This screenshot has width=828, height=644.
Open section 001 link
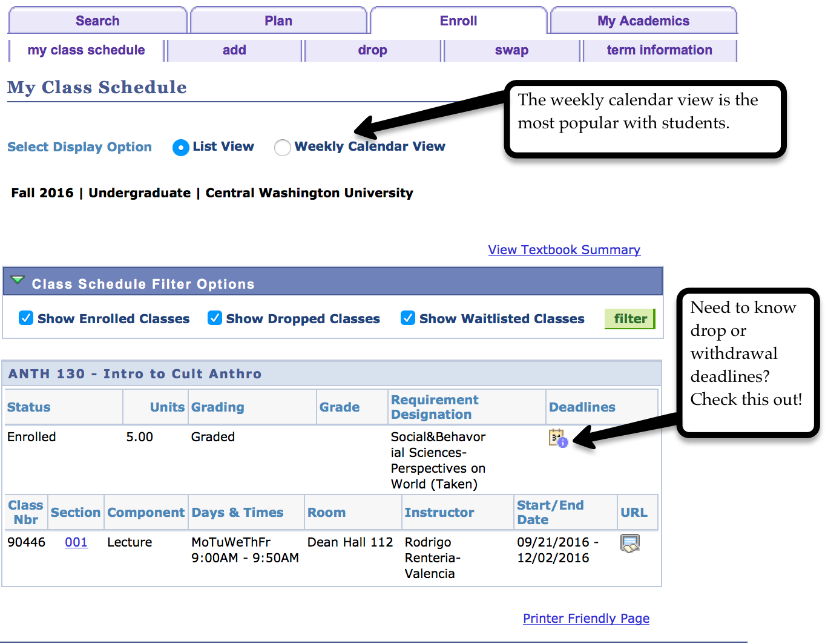tap(76, 542)
